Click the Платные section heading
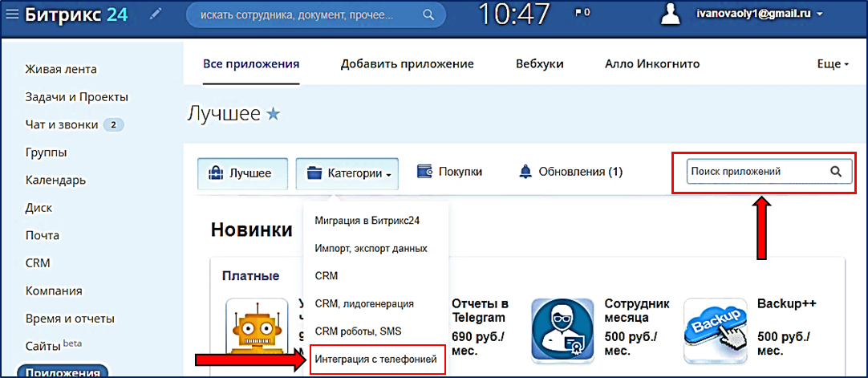This screenshot has width=868, height=378. coord(250,275)
